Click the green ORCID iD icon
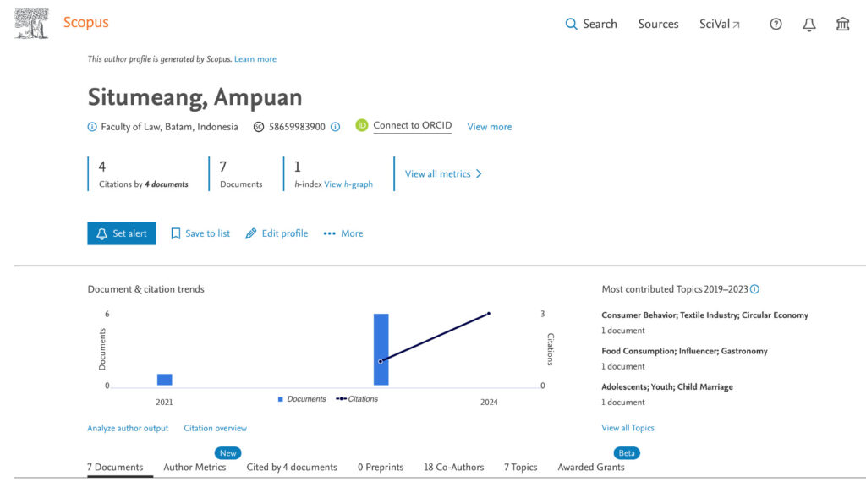Image resolution: width=866 pixels, height=504 pixels. coord(362,125)
